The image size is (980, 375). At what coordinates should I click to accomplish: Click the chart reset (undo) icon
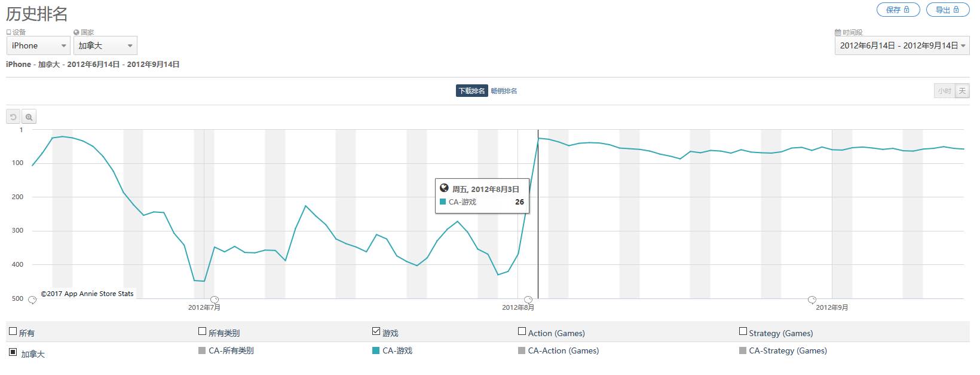13,117
